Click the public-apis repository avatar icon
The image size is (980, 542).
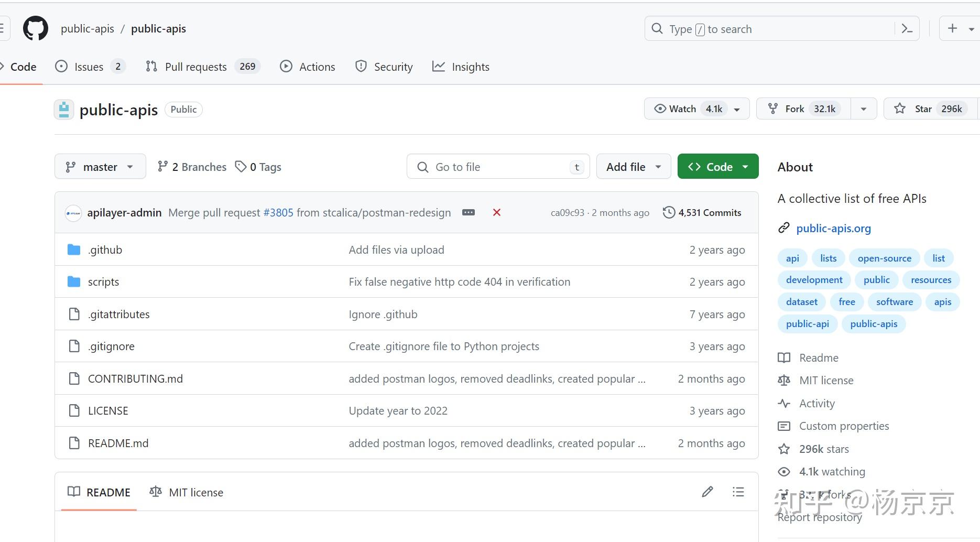coord(64,110)
